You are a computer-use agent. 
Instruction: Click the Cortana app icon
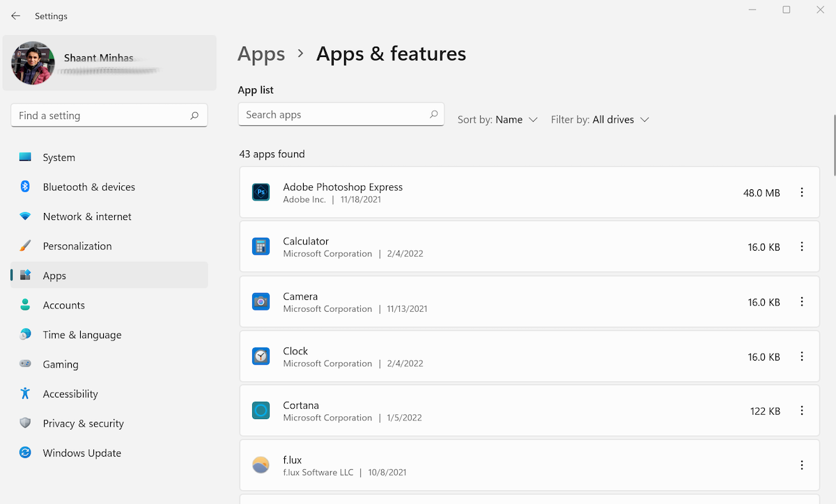click(261, 411)
